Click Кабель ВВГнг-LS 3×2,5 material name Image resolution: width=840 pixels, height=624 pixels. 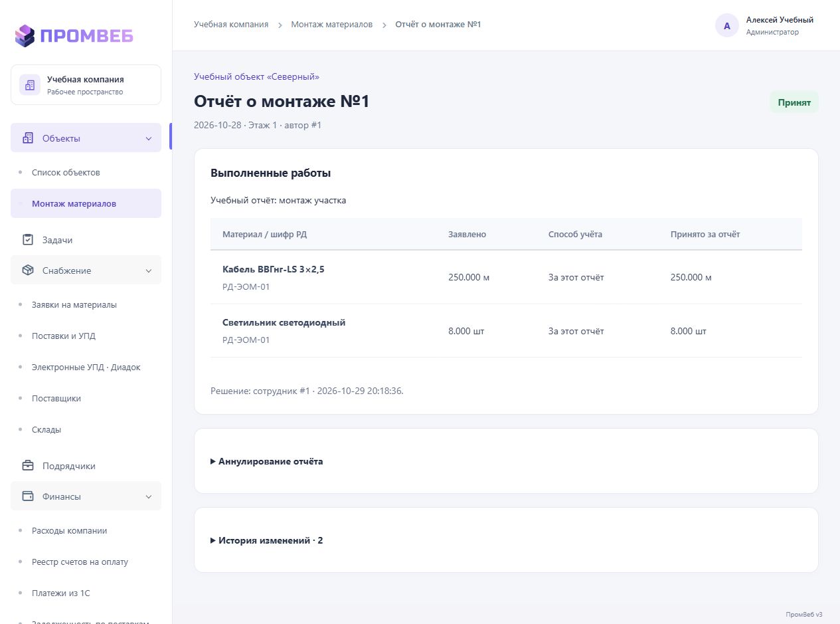pyautogui.click(x=274, y=269)
